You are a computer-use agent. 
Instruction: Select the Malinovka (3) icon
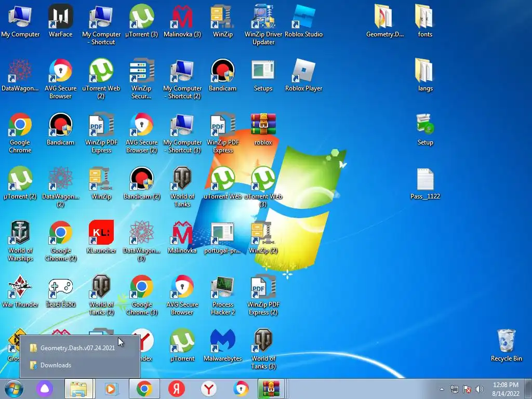[182, 20]
